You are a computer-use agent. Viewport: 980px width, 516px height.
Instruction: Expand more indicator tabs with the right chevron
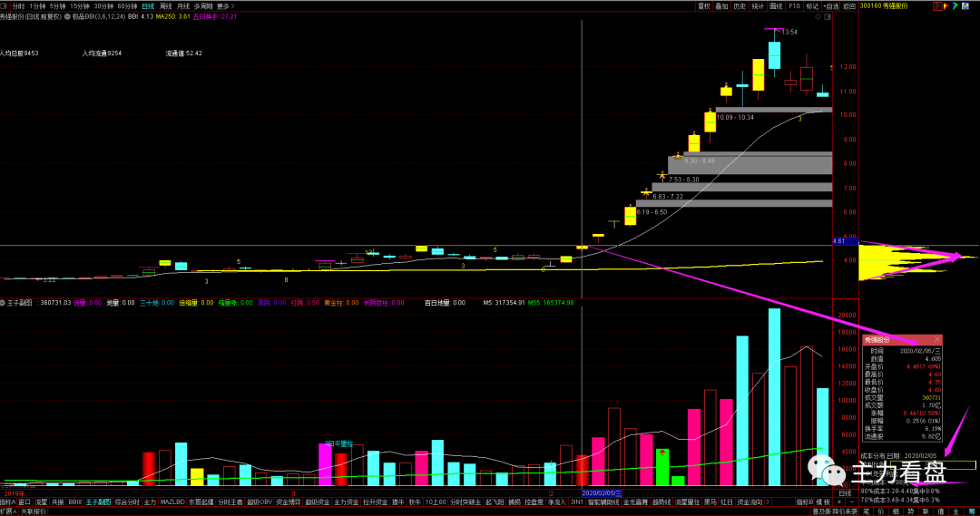coord(768,502)
